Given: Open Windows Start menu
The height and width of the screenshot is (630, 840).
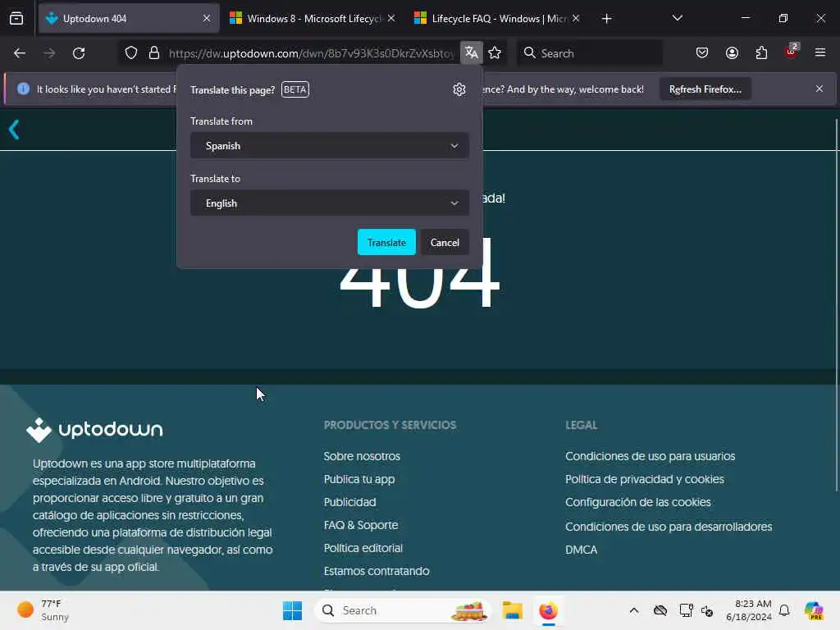Looking at the screenshot, I should 293,610.
